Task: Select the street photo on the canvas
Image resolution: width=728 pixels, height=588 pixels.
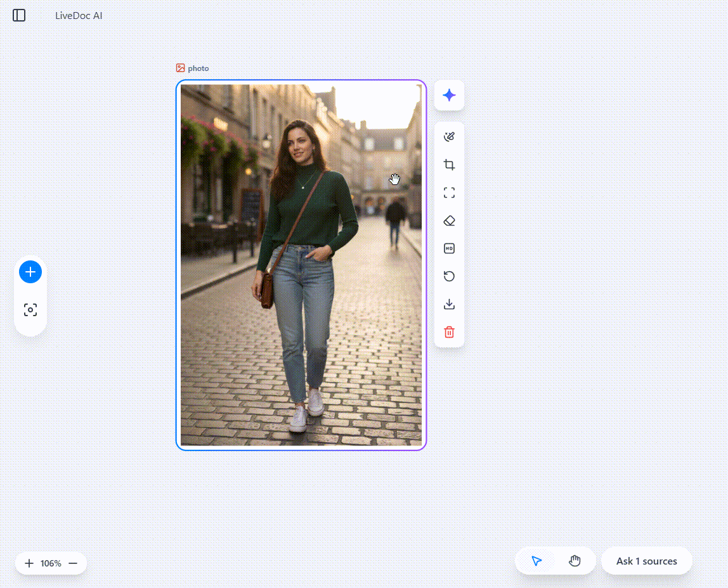Action: (301, 265)
